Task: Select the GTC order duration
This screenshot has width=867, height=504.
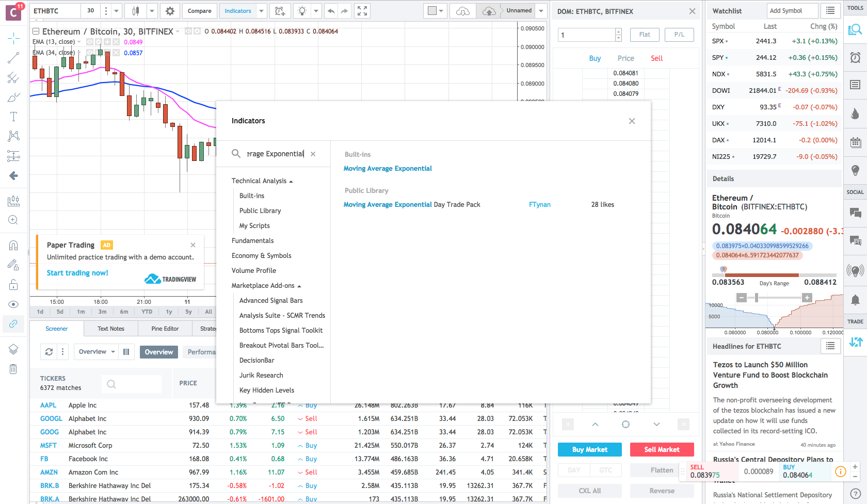Action: [606, 470]
